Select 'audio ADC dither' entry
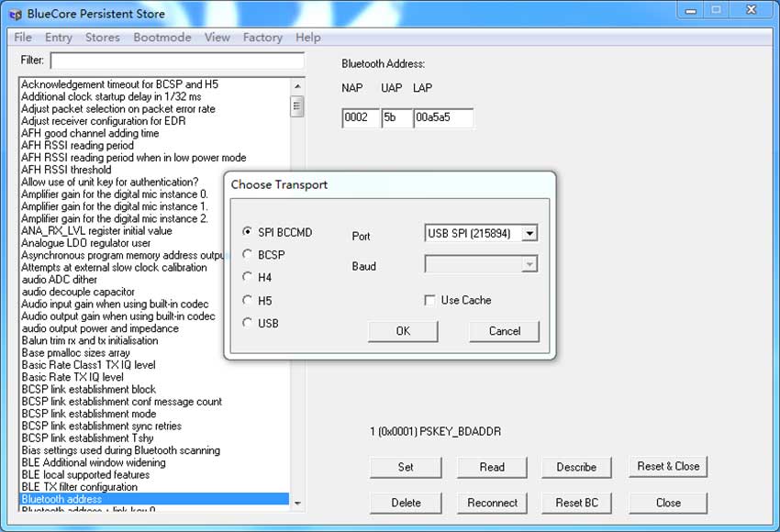This screenshot has width=780, height=532. pos(60,280)
